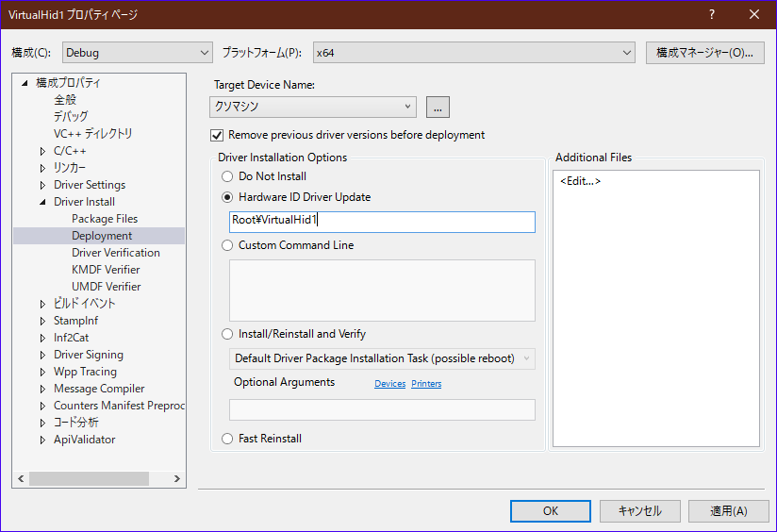Select Package Files tree item
777x532 pixels.
coord(105,219)
